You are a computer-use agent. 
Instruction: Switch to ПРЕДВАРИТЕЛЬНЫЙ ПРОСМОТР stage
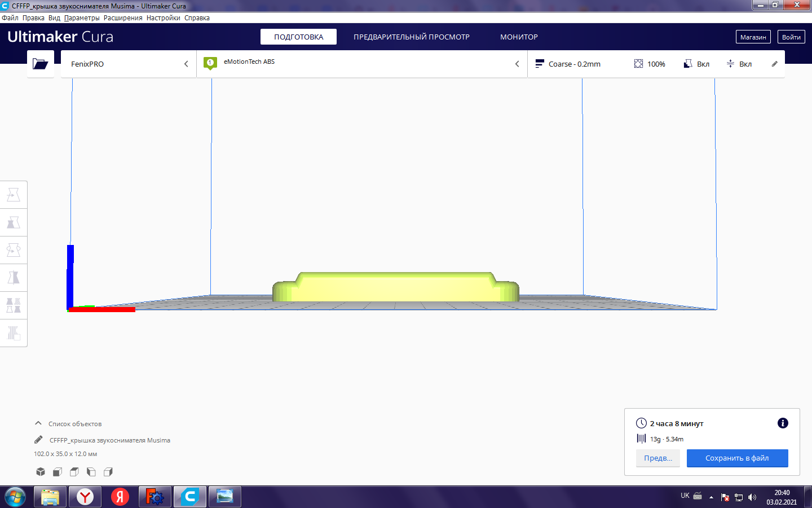[x=412, y=37]
